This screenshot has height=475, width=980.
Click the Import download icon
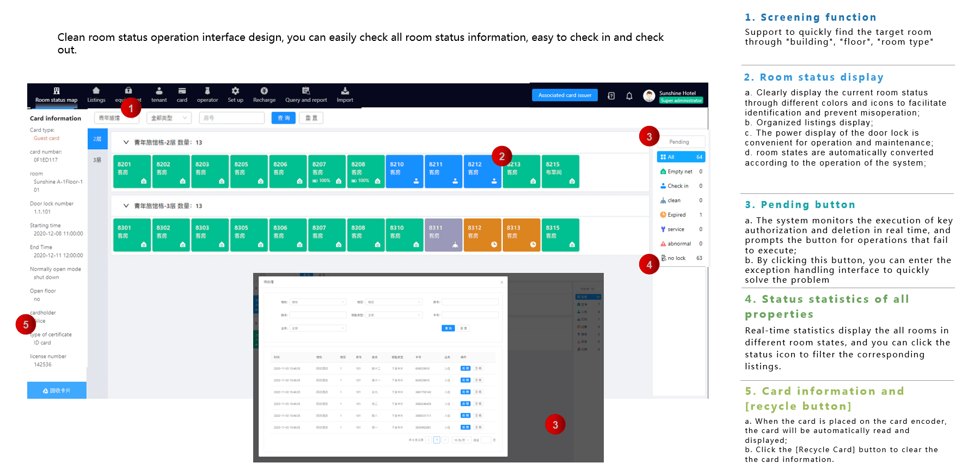point(345,91)
